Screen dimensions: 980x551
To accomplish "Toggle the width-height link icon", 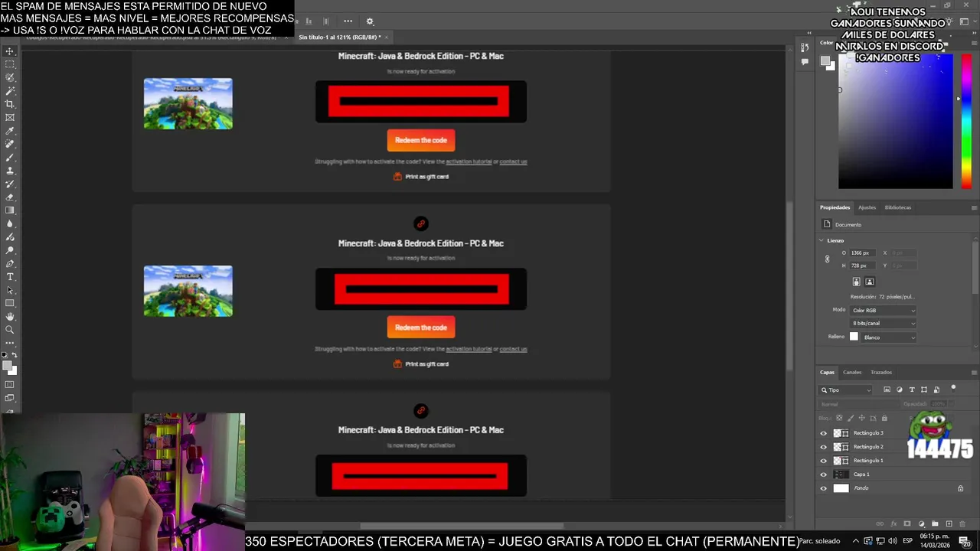I will (827, 259).
